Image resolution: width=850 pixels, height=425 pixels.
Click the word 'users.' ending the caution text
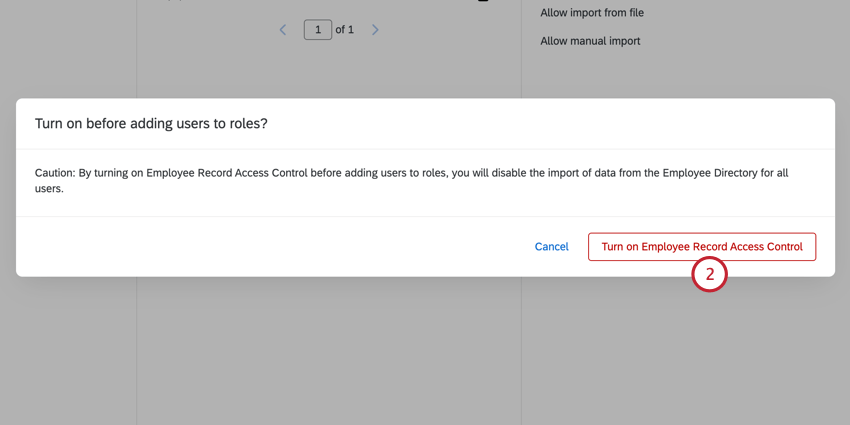pos(49,188)
